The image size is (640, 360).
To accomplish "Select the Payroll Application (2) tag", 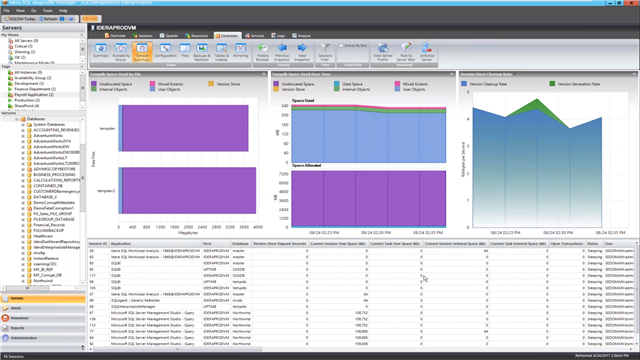I will 34,95.
